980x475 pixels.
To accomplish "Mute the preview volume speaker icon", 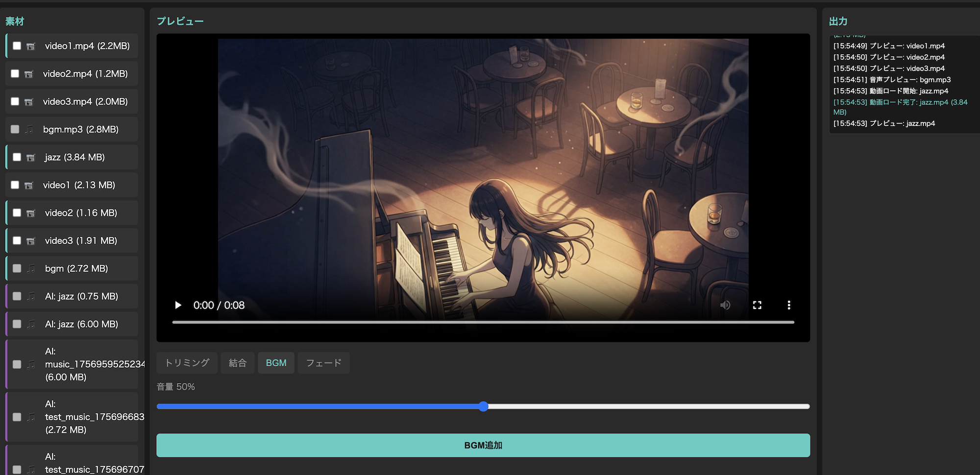I will tap(725, 305).
